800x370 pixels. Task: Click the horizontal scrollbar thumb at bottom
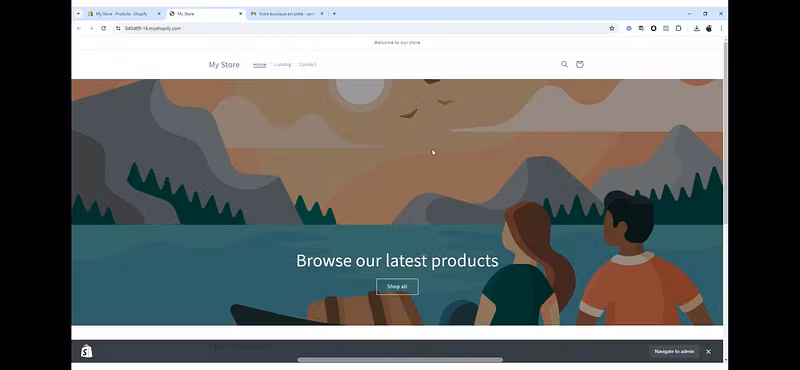pos(400,360)
